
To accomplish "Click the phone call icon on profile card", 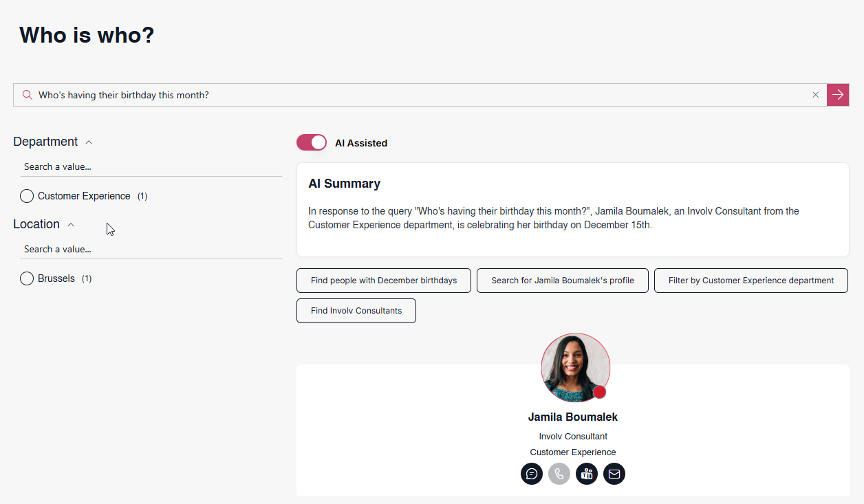I will (x=559, y=474).
